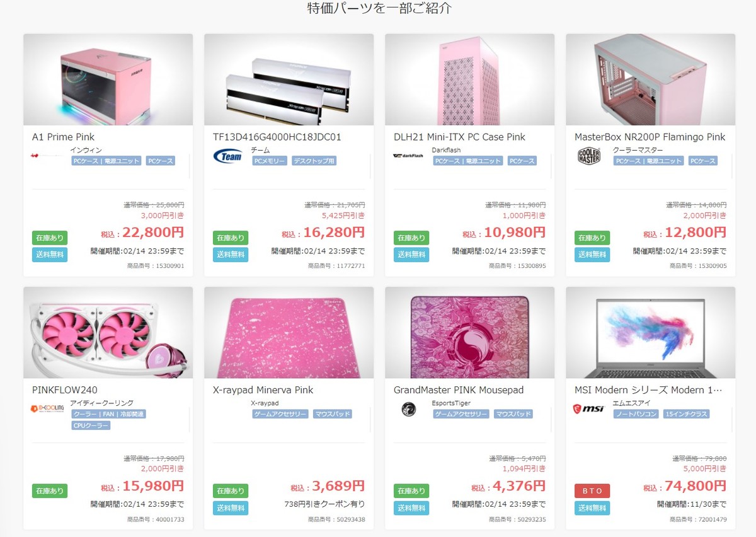Open the MSI Modern laptop image
This screenshot has height=537, width=756.
coord(651,333)
